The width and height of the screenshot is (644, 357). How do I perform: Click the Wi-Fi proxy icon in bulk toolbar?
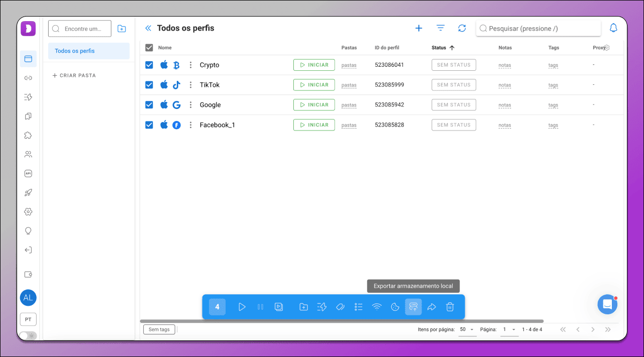377,307
